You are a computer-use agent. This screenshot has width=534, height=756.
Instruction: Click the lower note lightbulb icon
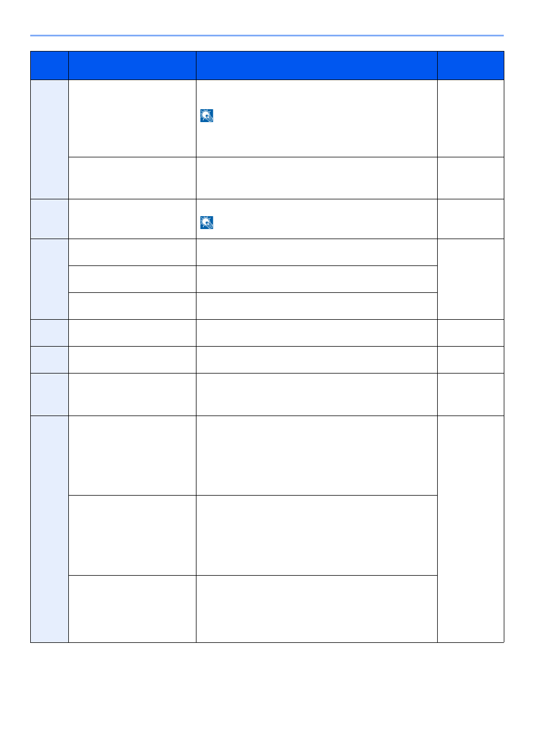207,223
